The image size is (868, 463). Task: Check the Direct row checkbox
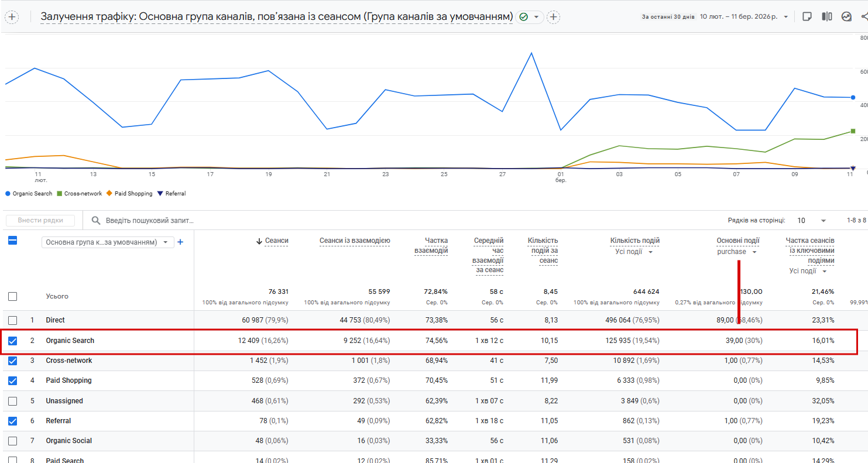(x=12, y=320)
